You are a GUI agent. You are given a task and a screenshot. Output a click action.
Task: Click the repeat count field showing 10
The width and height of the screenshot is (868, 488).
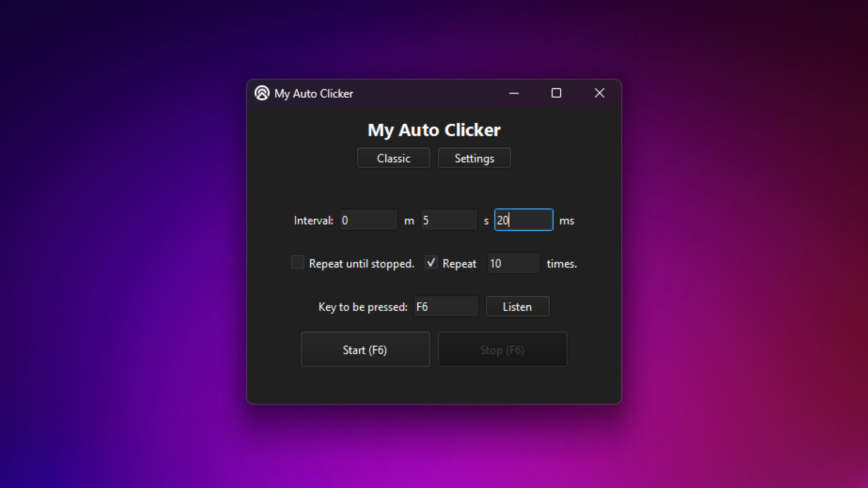pyautogui.click(x=513, y=263)
